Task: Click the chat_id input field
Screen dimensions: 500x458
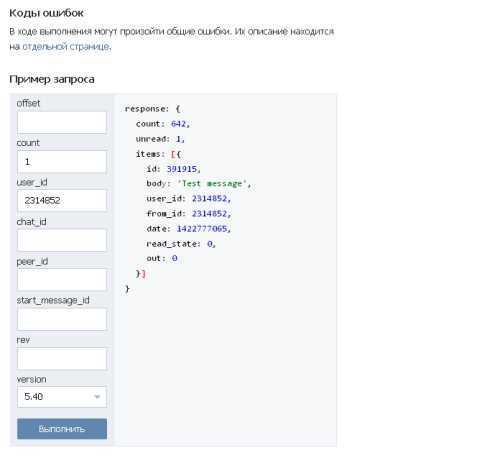Action: point(62,240)
